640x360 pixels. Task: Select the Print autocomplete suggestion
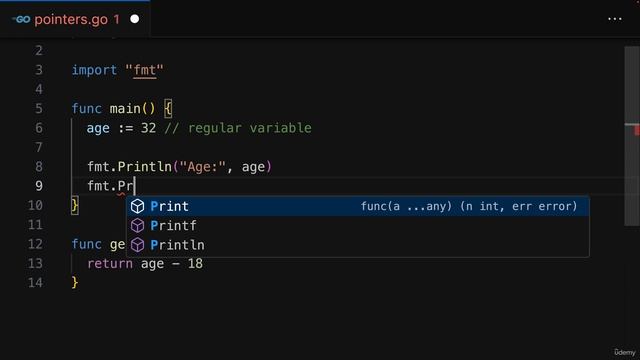(358, 206)
